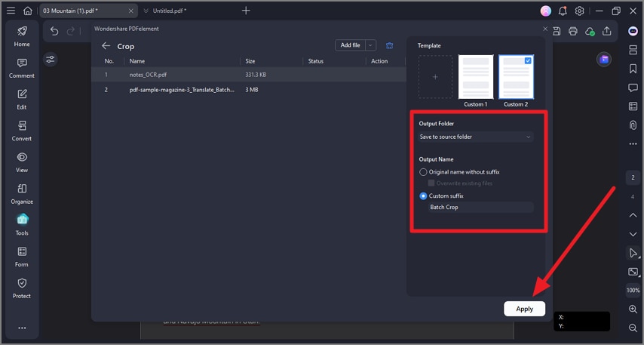Select the Custom 2 template thumbnail
Viewport: 644px width, 345px height.
(517, 77)
